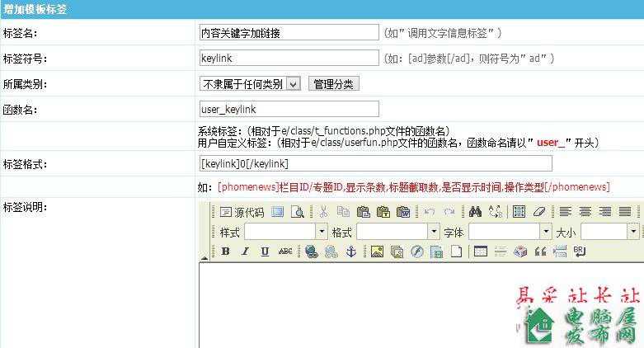Click the 管理分类 button
644x348 pixels.
tap(333, 84)
